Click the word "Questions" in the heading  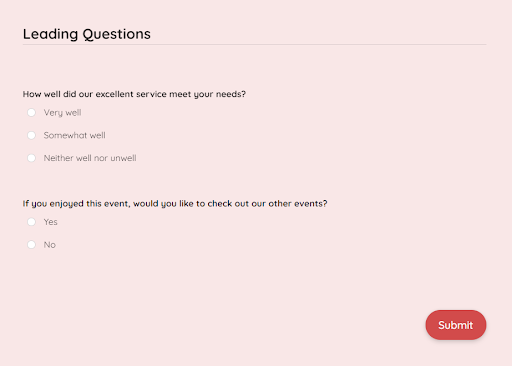(117, 34)
